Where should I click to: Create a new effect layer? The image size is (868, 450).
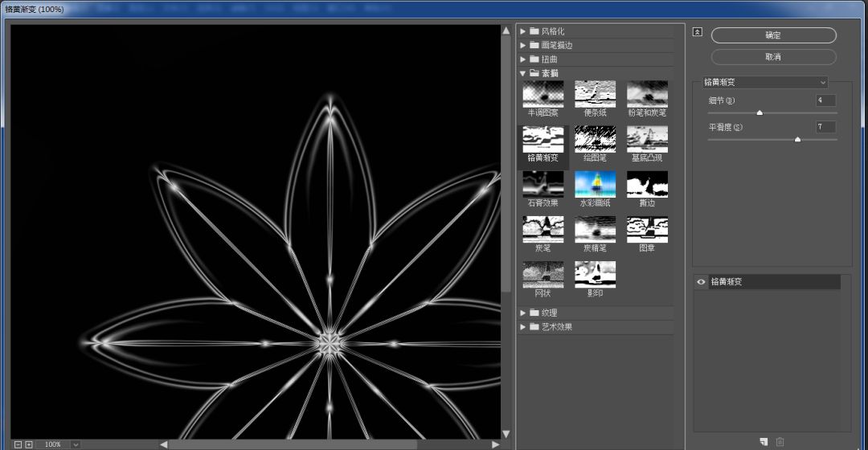point(764,442)
